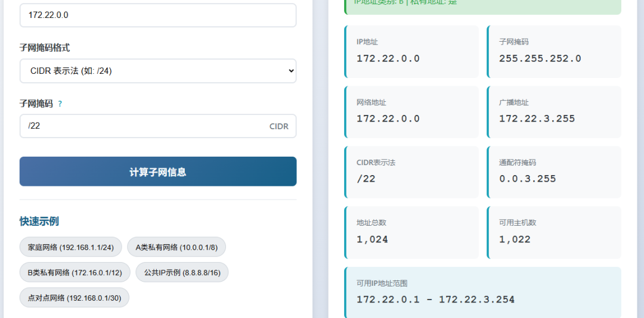Image resolution: width=644 pixels, height=318 pixels.
Task: Click the 快速示例 heading
Action: click(39, 222)
